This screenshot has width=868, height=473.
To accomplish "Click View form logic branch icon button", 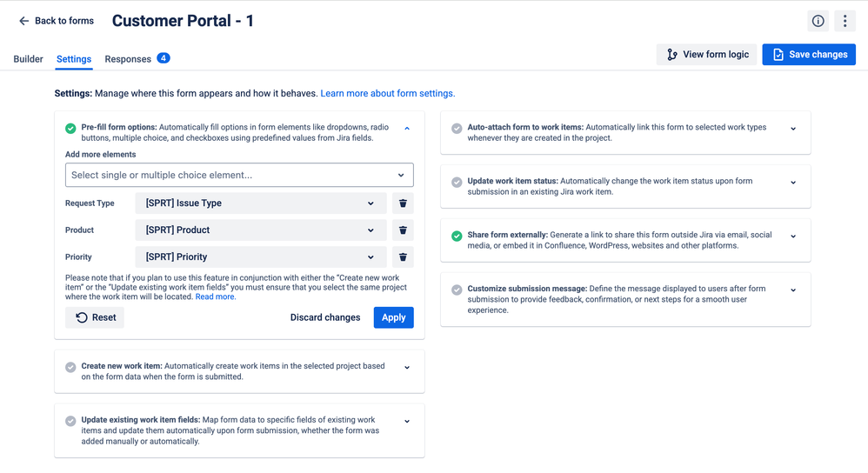I will (x=707, y=54).
